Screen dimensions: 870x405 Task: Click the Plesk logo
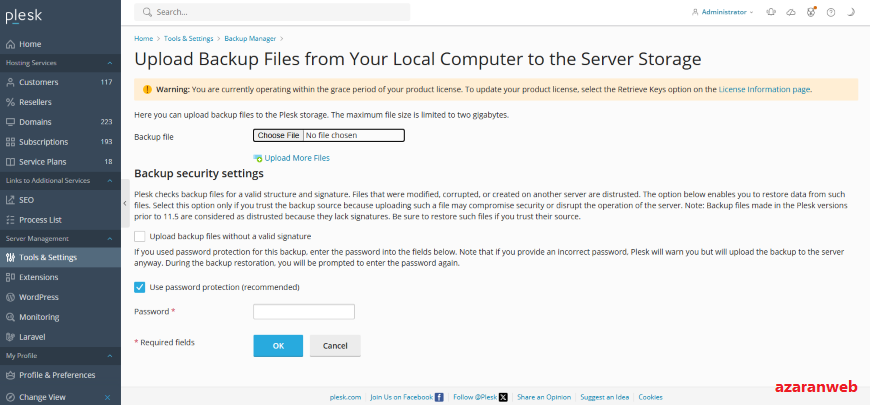click(23, 16)
